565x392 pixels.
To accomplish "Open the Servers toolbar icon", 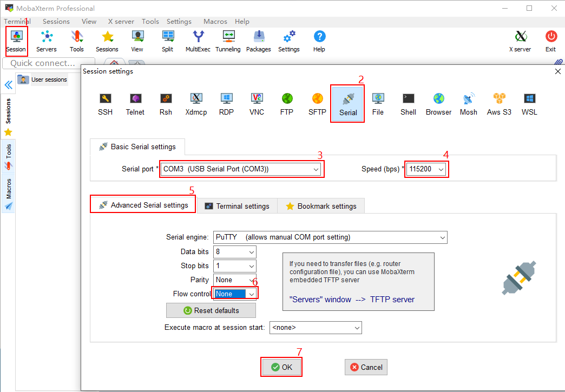I will 47,42.
